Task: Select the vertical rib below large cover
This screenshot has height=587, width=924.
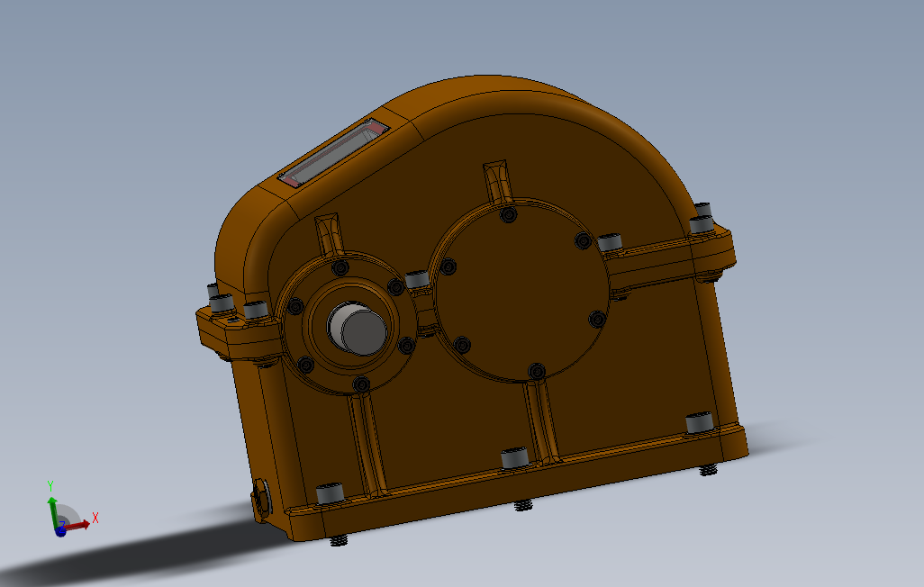Action: click(543, 421)
